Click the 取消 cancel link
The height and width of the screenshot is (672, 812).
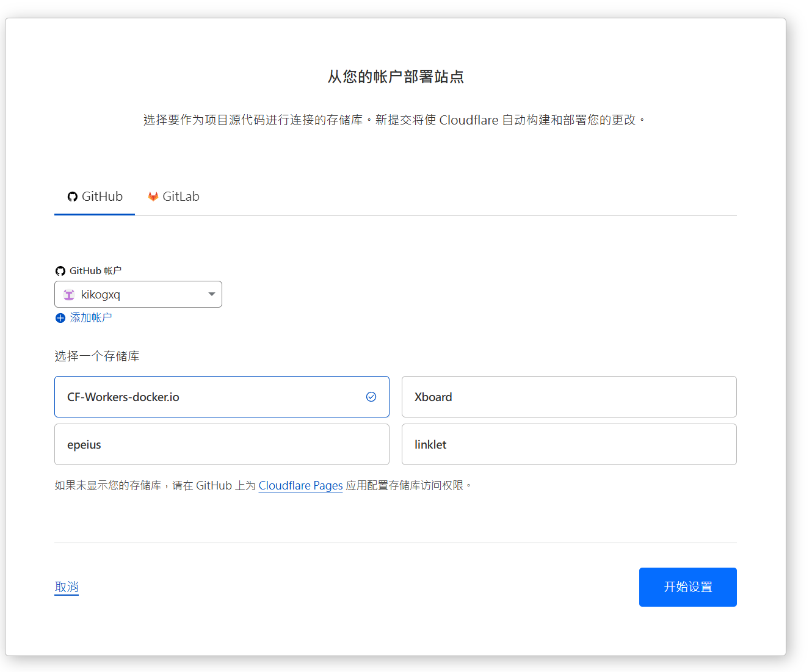pos(67,587)
